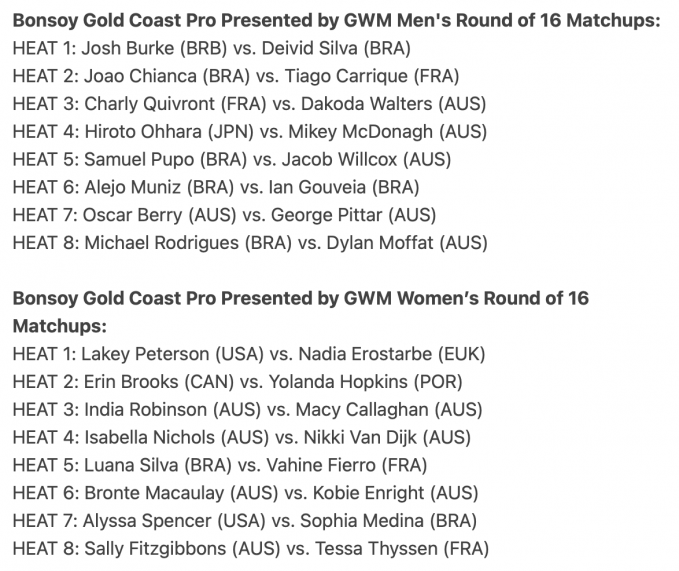Select the Samuel Pupo vs. Jacob Willcox line
This screenshot has width=679, height=571.
pos(232,159)
